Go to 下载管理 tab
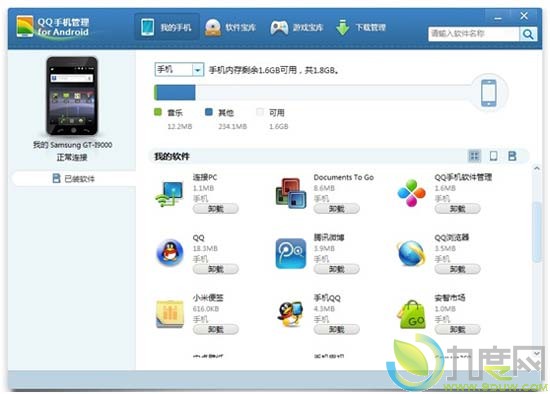550x394 pixels. [361, 27]
